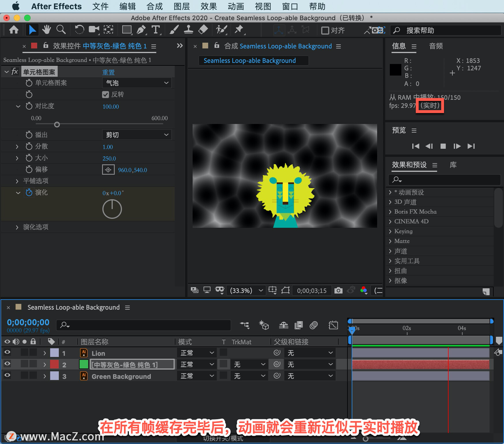Select the Pen tool
The image size is (504, 444).
pos(141,30)
